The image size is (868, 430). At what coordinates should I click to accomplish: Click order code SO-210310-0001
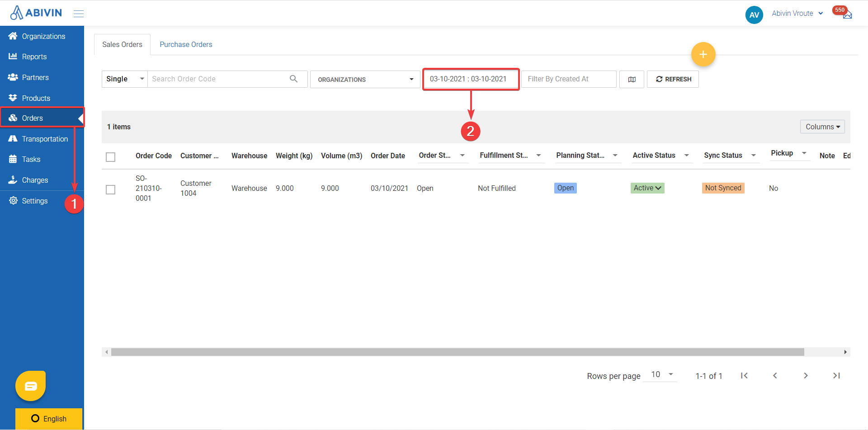click(148, 188)
